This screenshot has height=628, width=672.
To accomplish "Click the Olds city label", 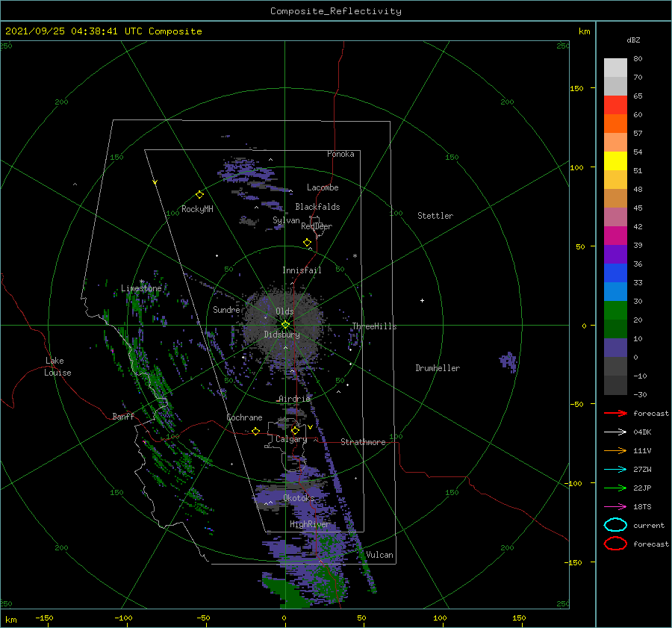I will (x=284, y=311).
